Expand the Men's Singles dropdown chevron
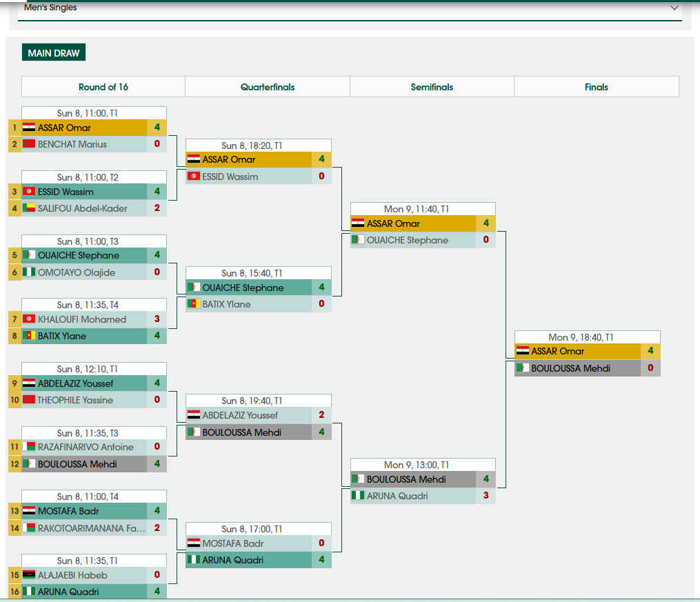The width and height of the screenshot is (700, 602). pyautogui.click(x=674, y=8)
